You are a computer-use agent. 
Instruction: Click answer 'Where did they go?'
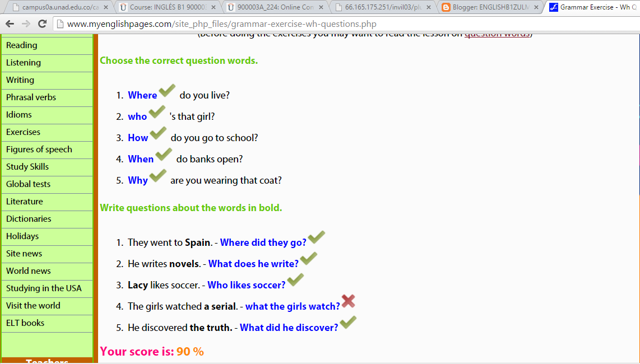click(x=263, y=242)
